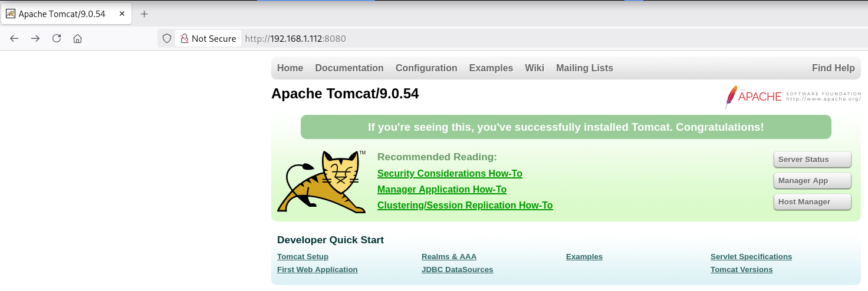Screen dimensions: 868x291
Task: Click the Apache Software Foundation logo
Action: (793, 97)
